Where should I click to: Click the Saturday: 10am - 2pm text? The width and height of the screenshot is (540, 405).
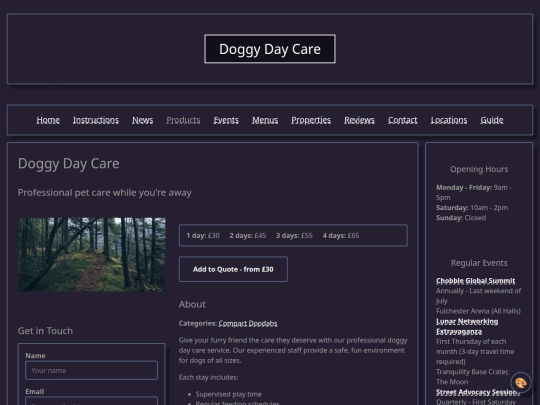pyautogui.click(x=472, y=208)
